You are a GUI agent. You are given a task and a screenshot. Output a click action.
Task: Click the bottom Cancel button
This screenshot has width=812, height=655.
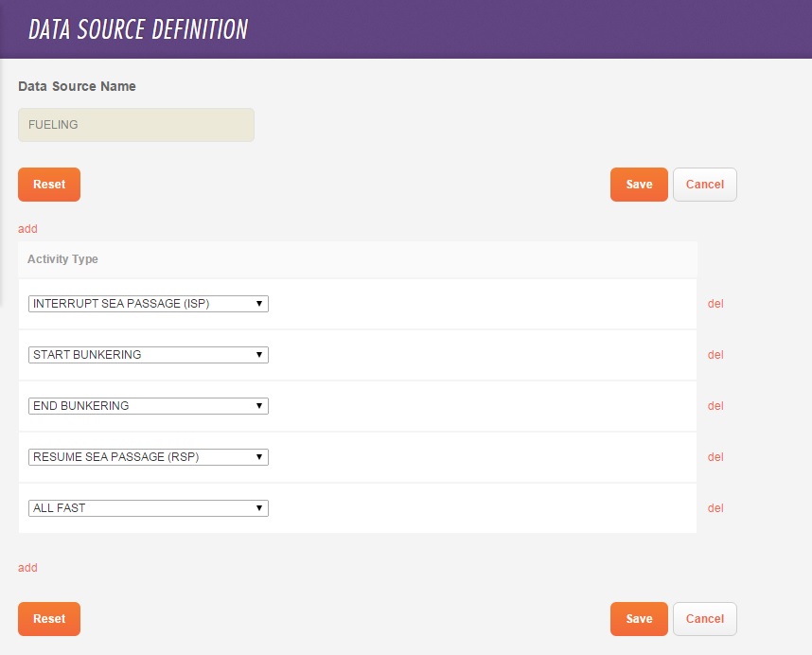[704, 618]
